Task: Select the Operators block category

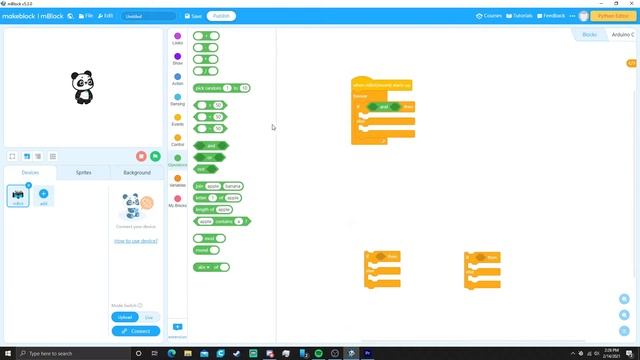Action: click(x=178, y=160)
